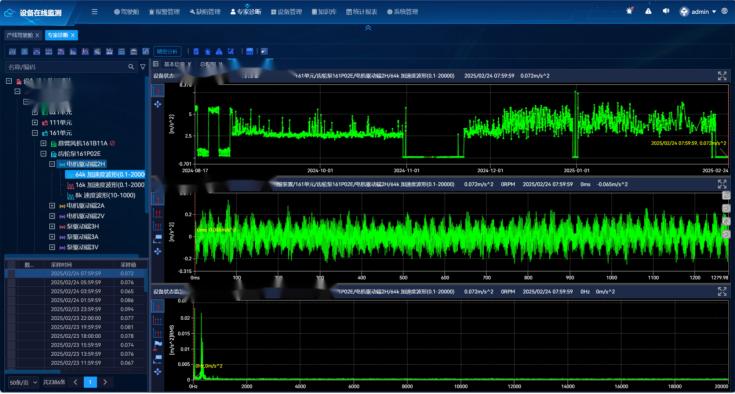
Task: Click the outlined text button in the analysis toolbar
Action: pos(167,52)
